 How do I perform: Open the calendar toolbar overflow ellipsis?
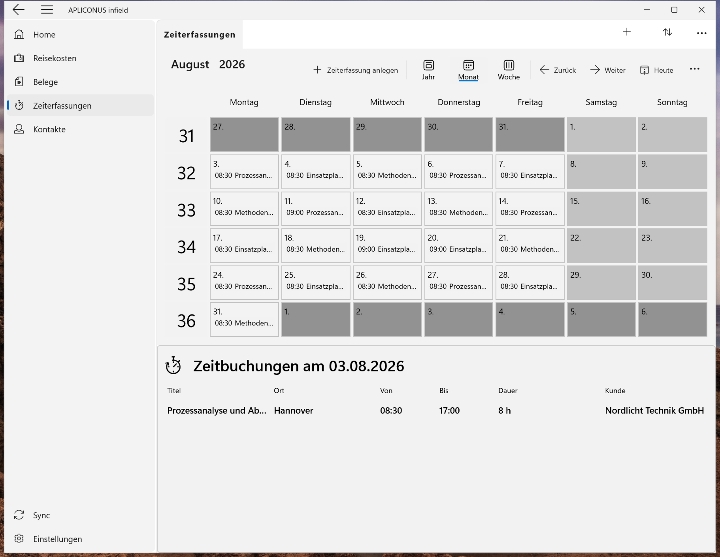click(694, 69)
